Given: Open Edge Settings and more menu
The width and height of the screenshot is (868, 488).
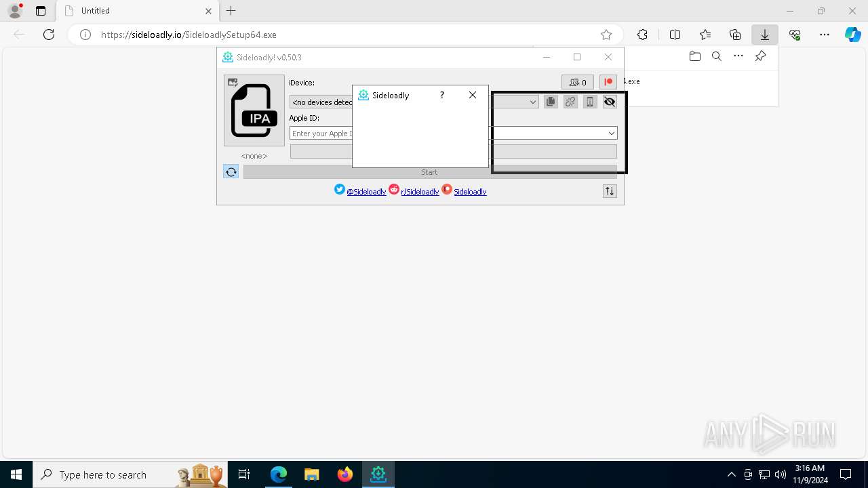Looking at the screenshot, I should (825, 35).
